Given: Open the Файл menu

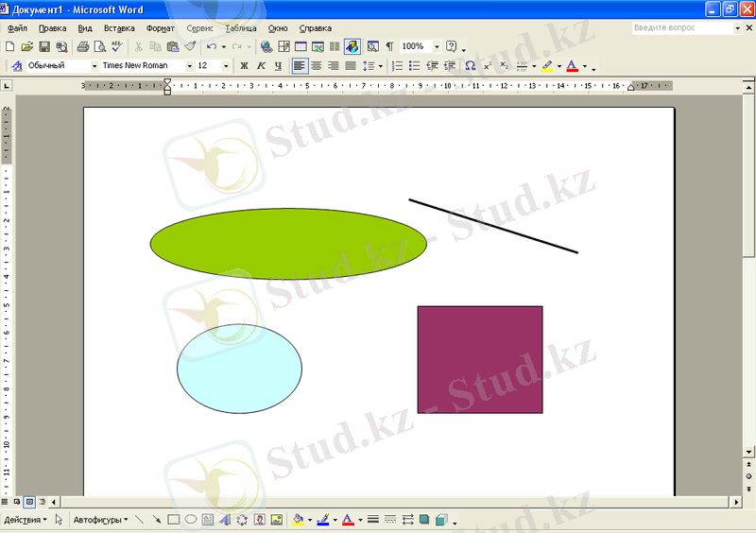Looking at the screenshot, I should point(17,28).
